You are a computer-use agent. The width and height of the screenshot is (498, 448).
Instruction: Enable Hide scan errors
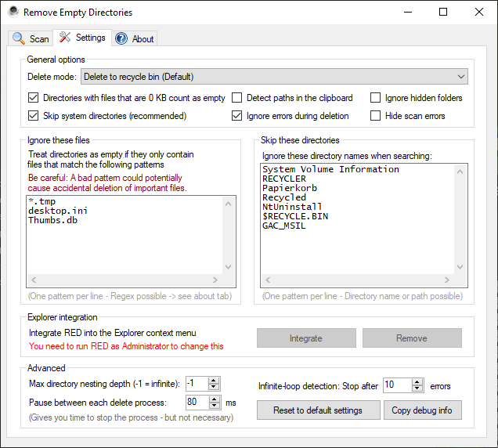375,116
